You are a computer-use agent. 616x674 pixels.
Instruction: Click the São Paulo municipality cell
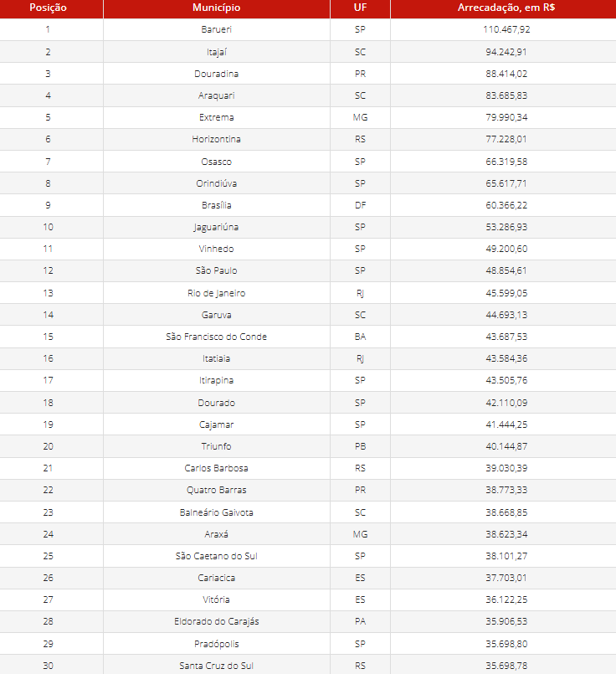click(x=216, y=270)
